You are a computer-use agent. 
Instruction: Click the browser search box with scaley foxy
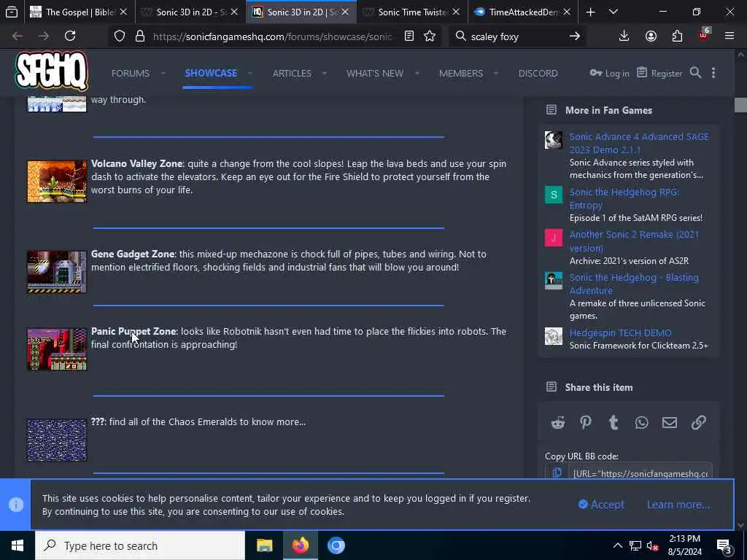tap(517, 36)
